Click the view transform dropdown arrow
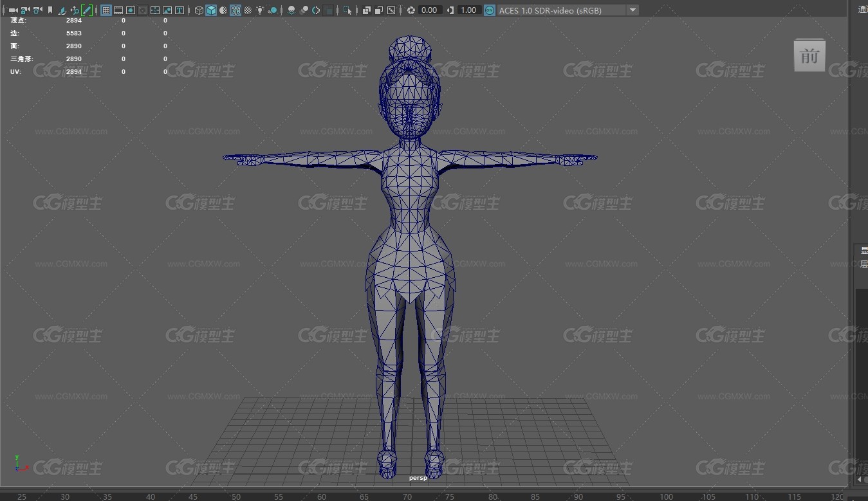Viewport: 868px width, 501px height. pos(633,10)
